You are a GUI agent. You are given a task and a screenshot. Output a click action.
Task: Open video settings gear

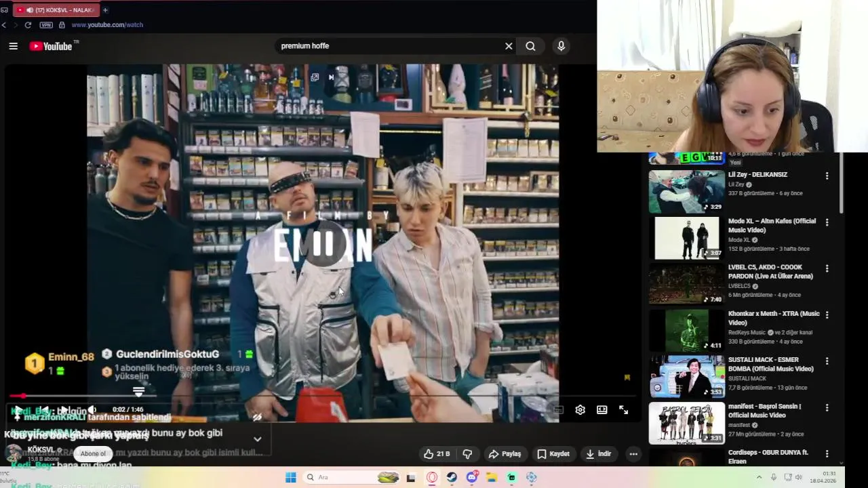(x=580, y=410)
